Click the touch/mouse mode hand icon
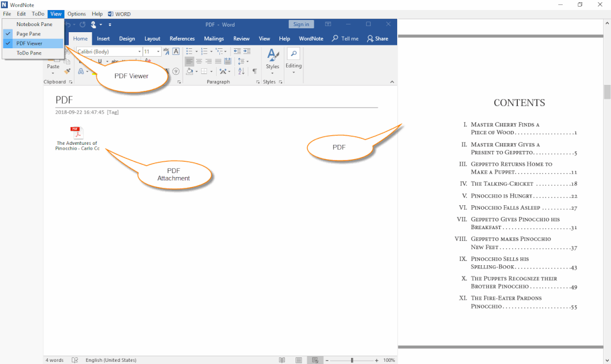Screen dimensions: 611x364 coord(93,24)
